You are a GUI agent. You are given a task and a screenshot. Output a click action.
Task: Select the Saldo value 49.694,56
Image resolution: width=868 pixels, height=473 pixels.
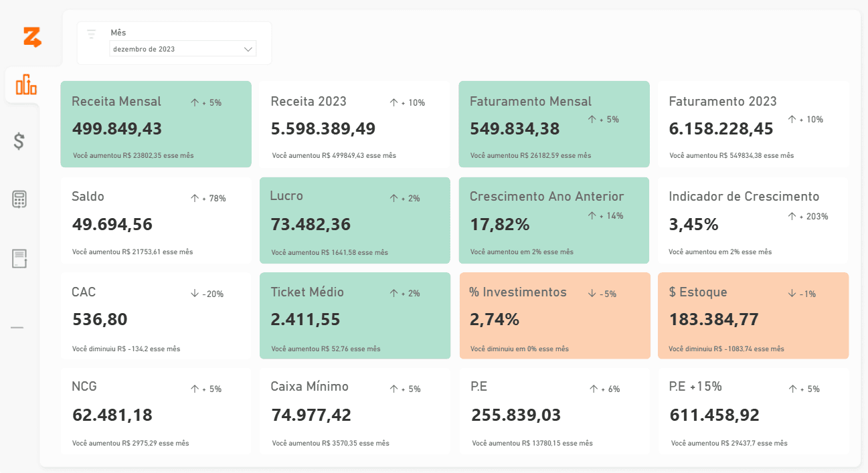coord(112,224)
